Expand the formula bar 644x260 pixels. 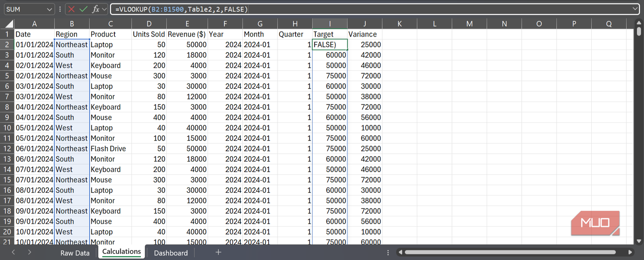coord(635,9)
